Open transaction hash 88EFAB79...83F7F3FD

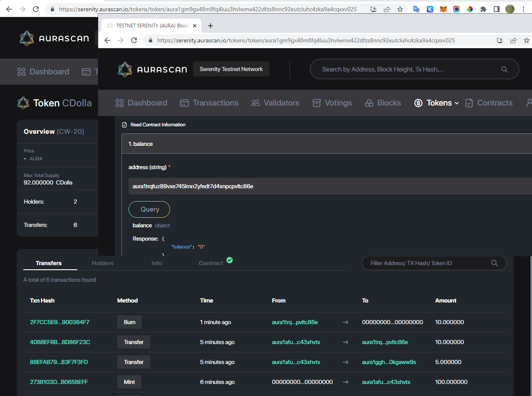pos(59,362)
